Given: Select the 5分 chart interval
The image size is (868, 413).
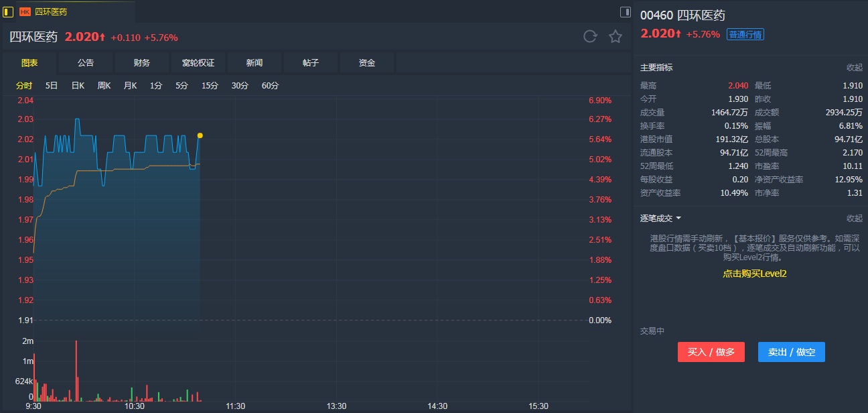Looking at the screenshot, I should tap(182, 86).
